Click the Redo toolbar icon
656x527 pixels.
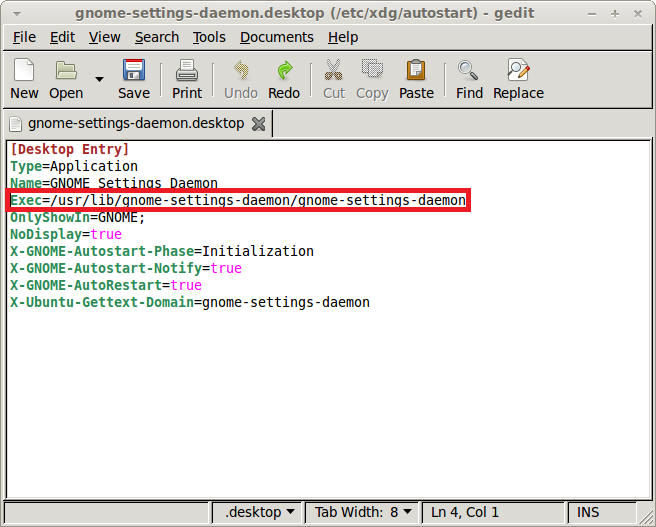[x=284, y=70]
